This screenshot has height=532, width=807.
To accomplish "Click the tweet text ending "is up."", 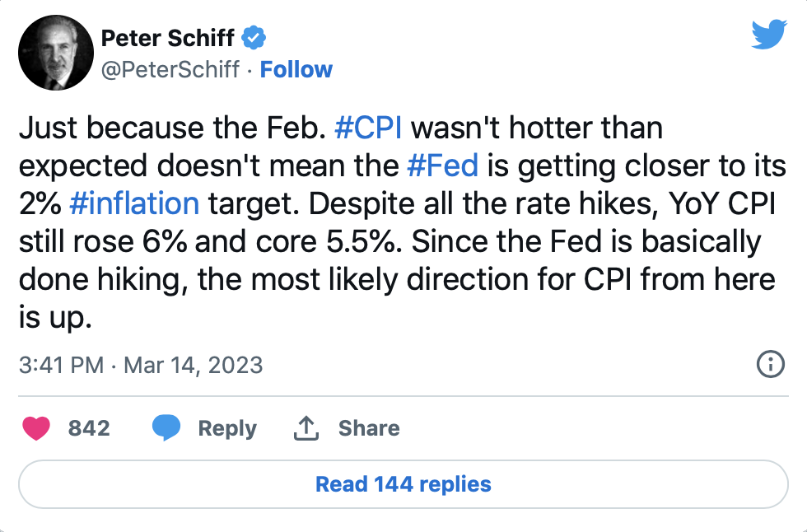I will [x=54, y=317].
